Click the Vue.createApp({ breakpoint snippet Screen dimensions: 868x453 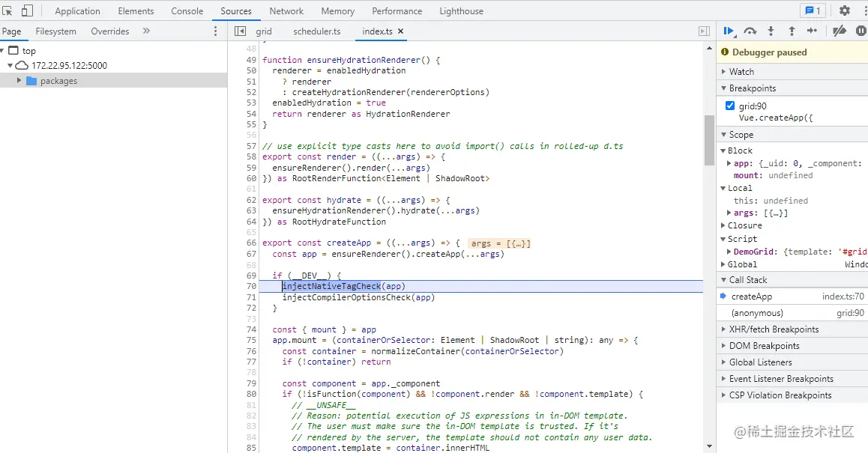point(776,118)
